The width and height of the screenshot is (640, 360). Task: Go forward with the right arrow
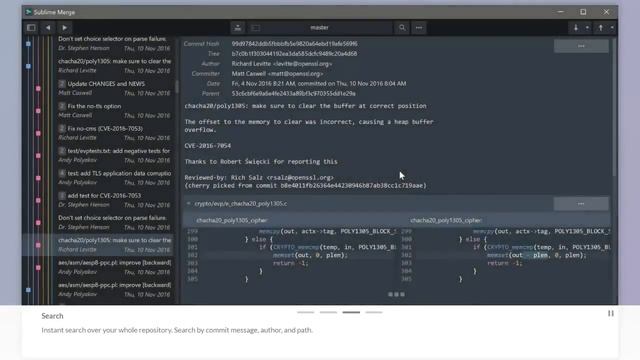(64, 28)
